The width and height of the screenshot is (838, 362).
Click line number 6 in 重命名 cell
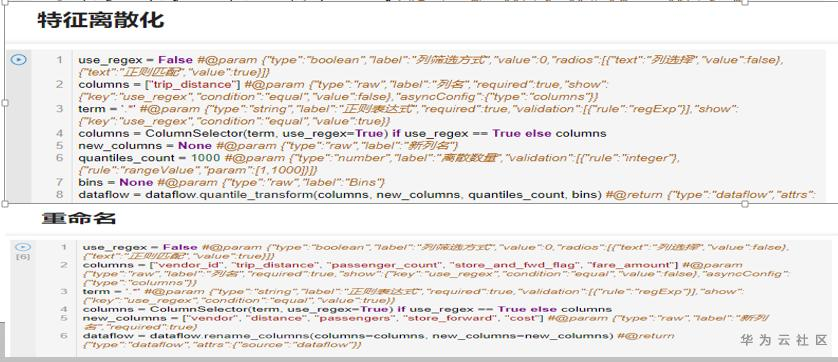click(x=64, y=336)
